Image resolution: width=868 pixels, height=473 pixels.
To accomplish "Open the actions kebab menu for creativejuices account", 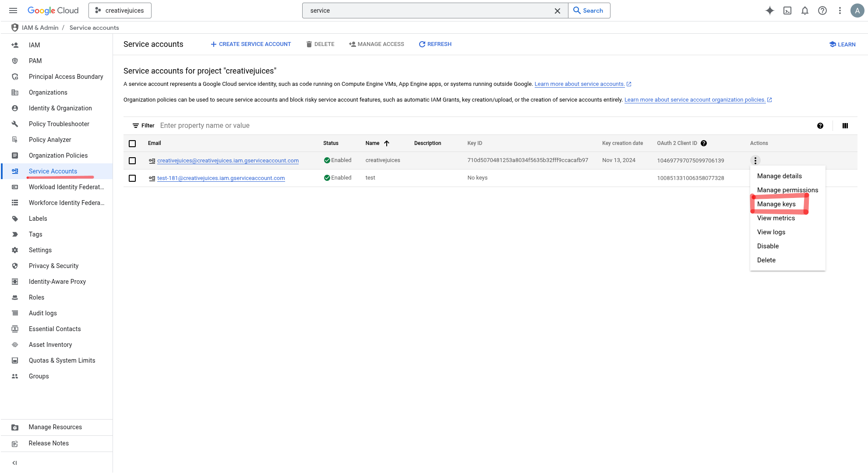I will pos(755,161).
